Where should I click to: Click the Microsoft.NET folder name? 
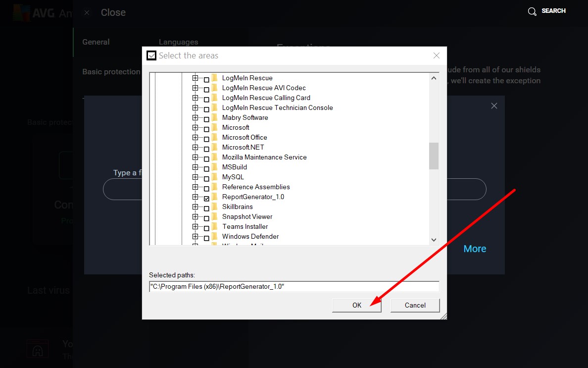[243, 148]
